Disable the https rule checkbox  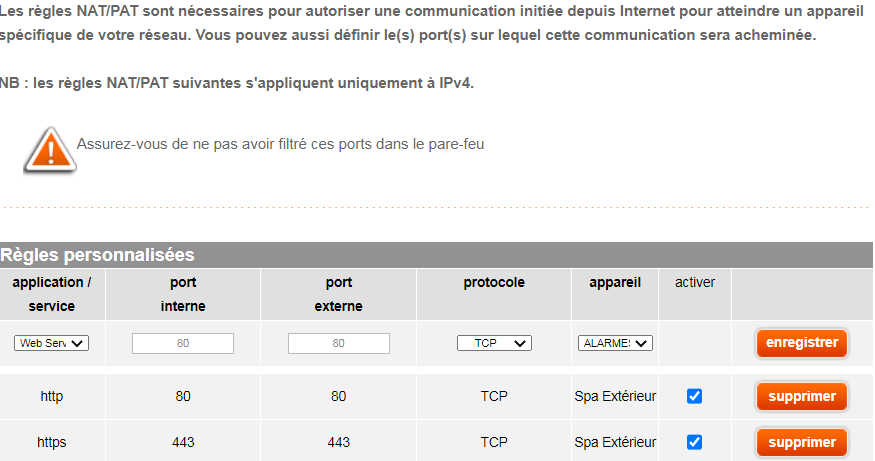(x=695, y=442)
